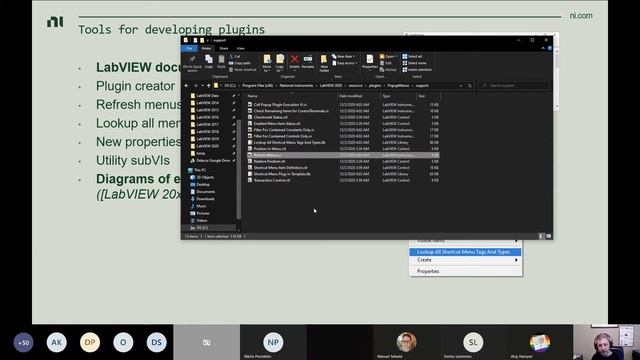Viewport: 640px width, 360px height.
Task: Expand Create submenu in context menu
Action: [x=465, y=260]
